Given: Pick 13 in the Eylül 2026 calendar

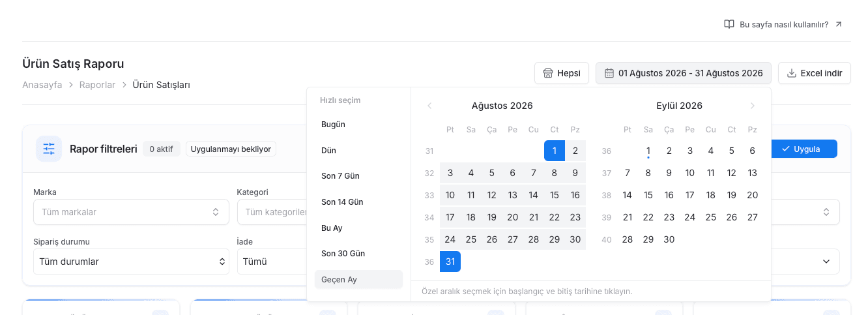Looking at the screenshot, I should coord(753,173).
